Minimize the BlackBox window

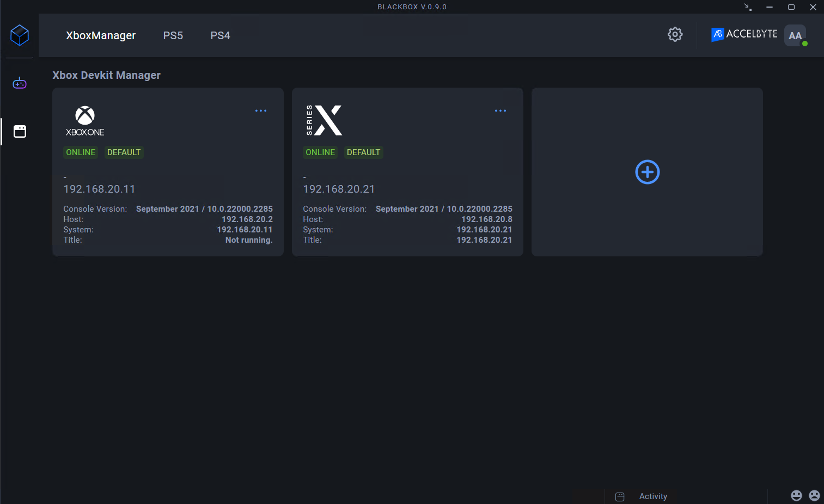coord(770,7)
